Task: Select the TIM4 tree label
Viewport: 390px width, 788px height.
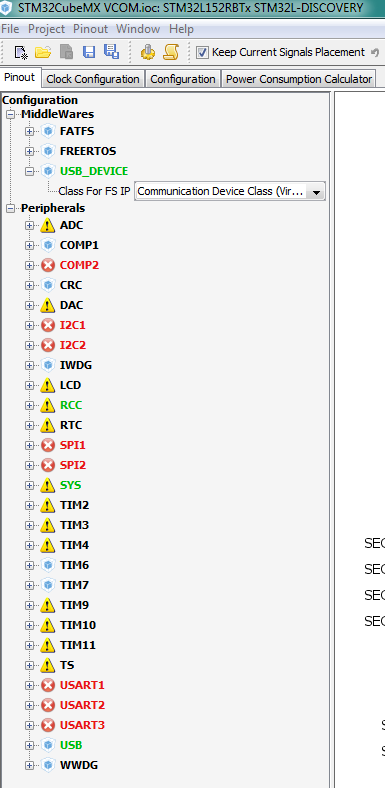Action: (x=74, y=545)
